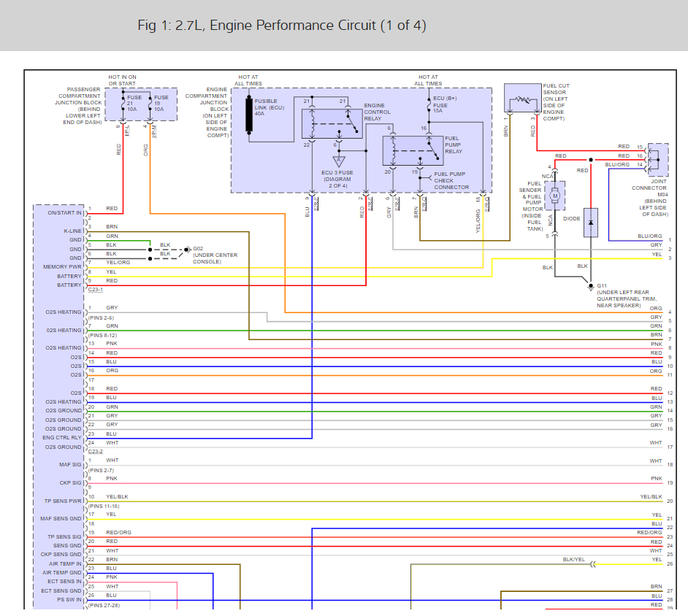The width and height of the screenshot is (688, 616).
Task: Click the "ENG CTRL RLY" pin label
Action: pos(64,437)
